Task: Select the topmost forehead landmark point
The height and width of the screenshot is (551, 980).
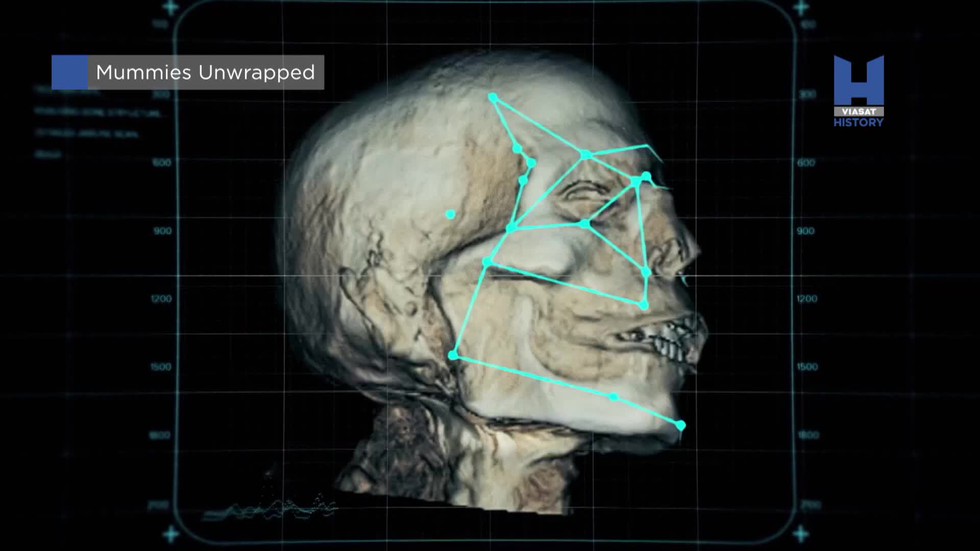Action: click(493, 97)
